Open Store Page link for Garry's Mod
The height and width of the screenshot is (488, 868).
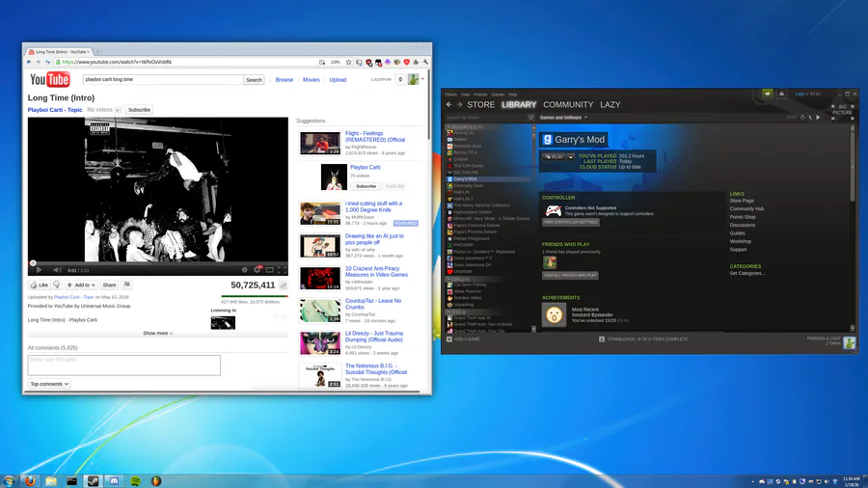tap(742, 201)
